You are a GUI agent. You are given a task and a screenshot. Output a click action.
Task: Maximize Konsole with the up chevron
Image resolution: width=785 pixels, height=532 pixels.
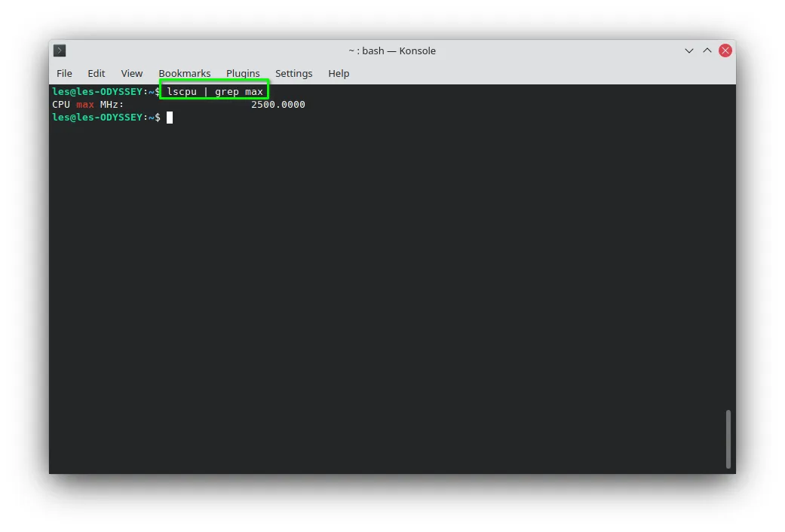click(707, 50)
